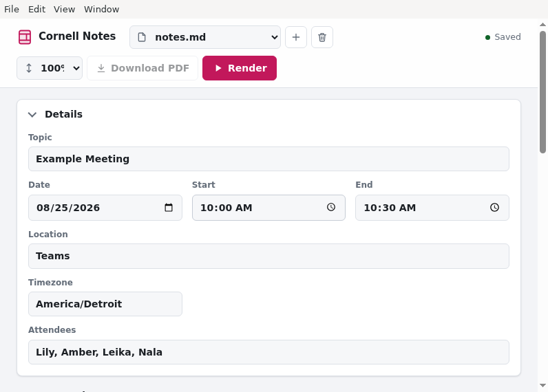Click the Attendees label
Viewport: 548px width, 392px height.
pos(52,330)
